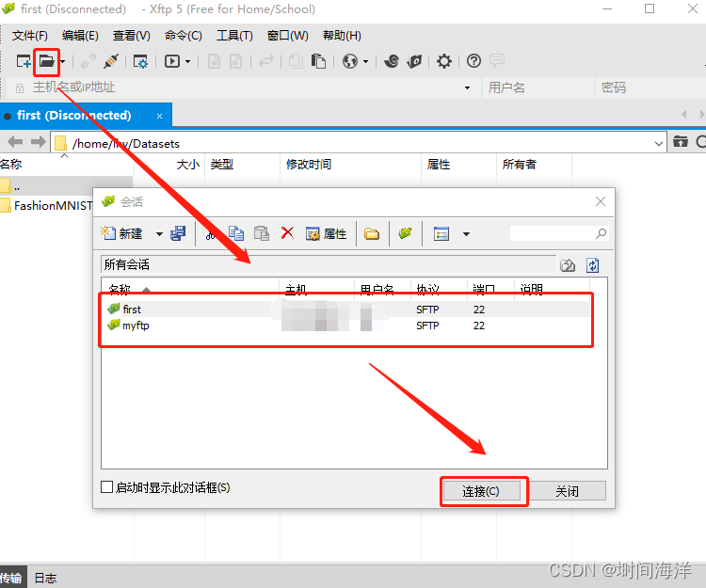Click the 所有会话 path field
Image resolution: width=706 pixels, height=588 pixels.
329,264
